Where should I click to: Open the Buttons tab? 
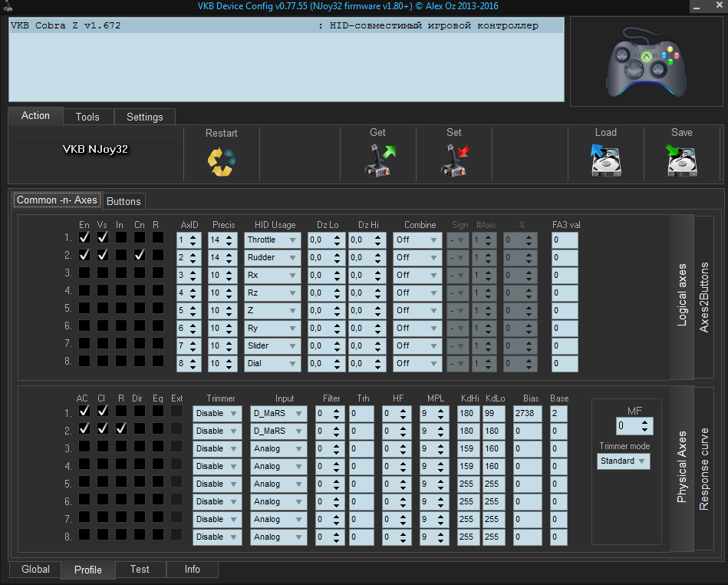[124, 201]
